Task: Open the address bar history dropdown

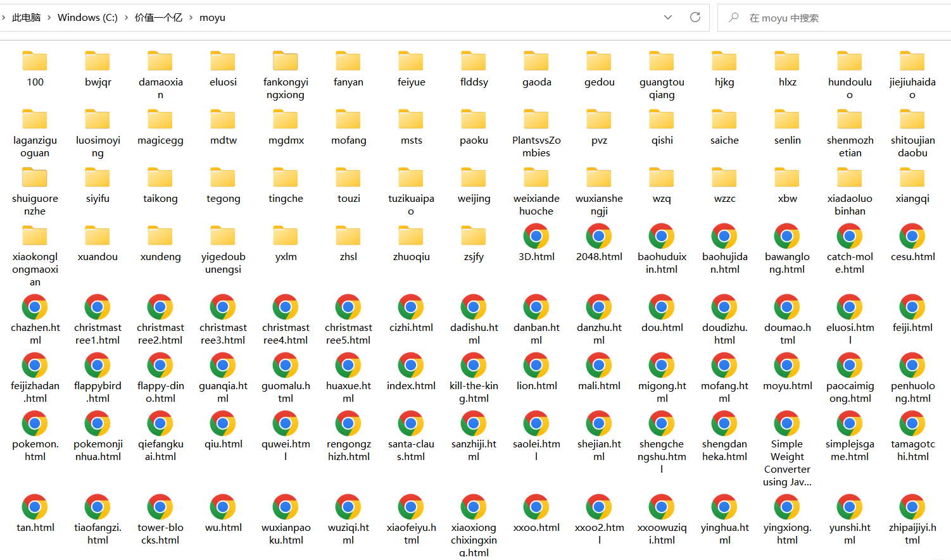Action: tap(668, 17)
